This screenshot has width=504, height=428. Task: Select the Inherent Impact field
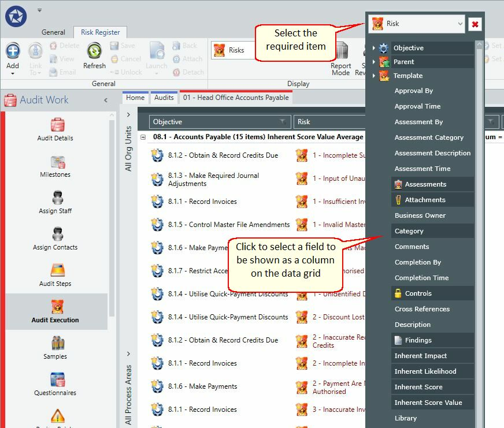[x=433, y=356]
